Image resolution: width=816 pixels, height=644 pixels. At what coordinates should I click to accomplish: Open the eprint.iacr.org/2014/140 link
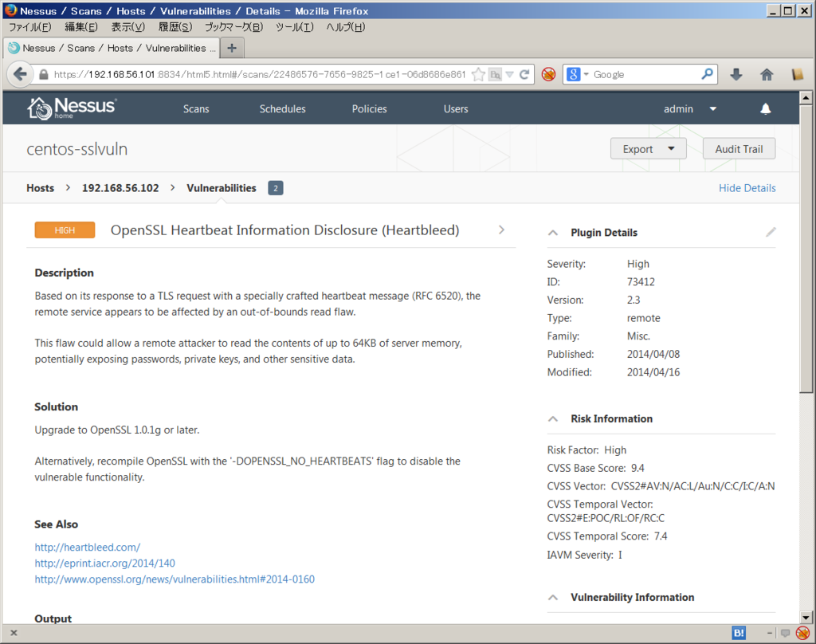[104, 563]
